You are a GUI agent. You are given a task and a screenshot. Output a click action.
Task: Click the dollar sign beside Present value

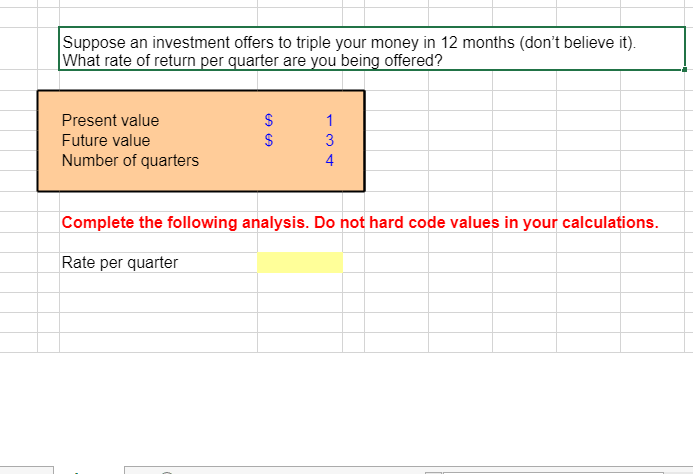click(x=269, y=120)
